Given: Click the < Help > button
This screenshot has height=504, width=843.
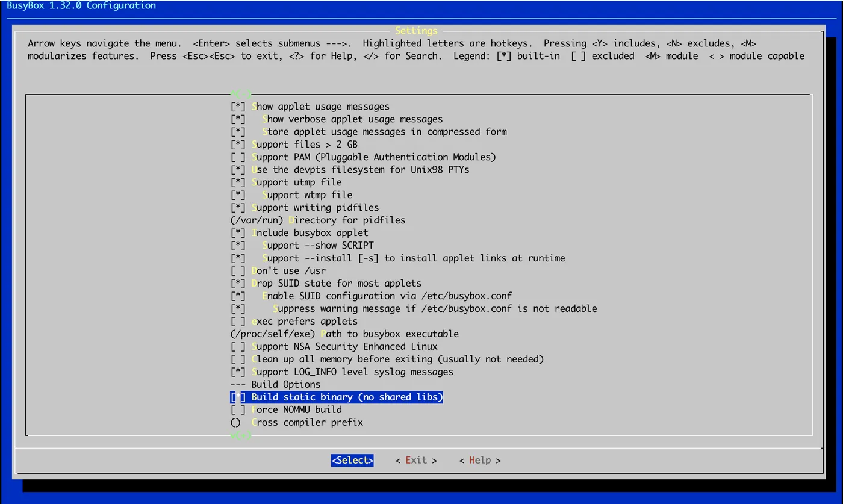Looking at the screenshot, I should [480, 460].
